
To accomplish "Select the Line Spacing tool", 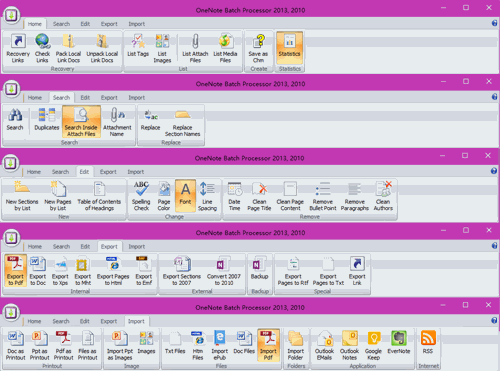I will point(207,196).
